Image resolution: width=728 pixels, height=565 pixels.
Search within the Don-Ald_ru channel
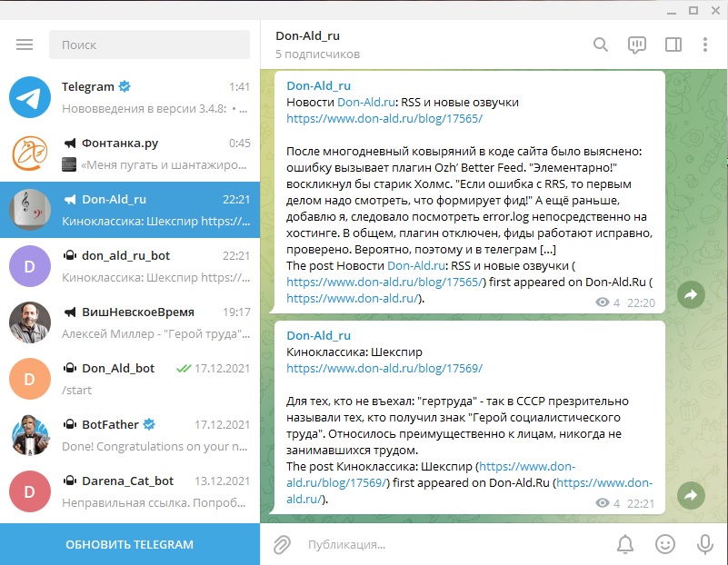tap(601, 45)
